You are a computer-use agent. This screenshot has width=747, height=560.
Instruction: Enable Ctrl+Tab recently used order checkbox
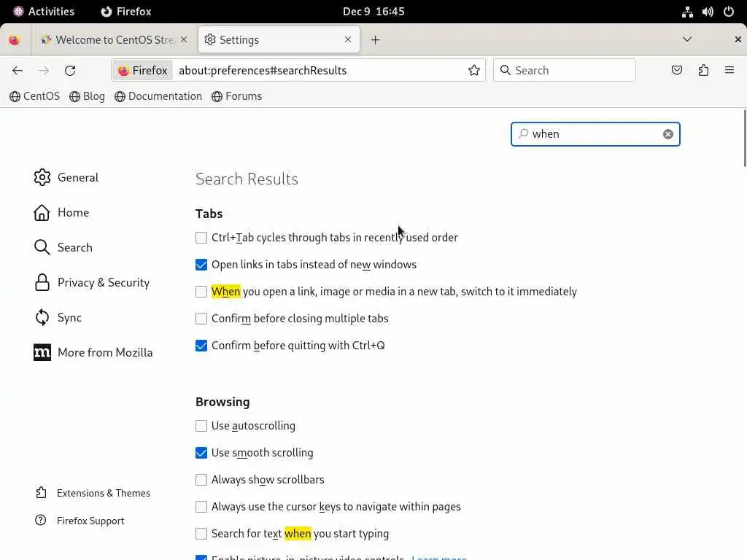(x=201, y=238)
